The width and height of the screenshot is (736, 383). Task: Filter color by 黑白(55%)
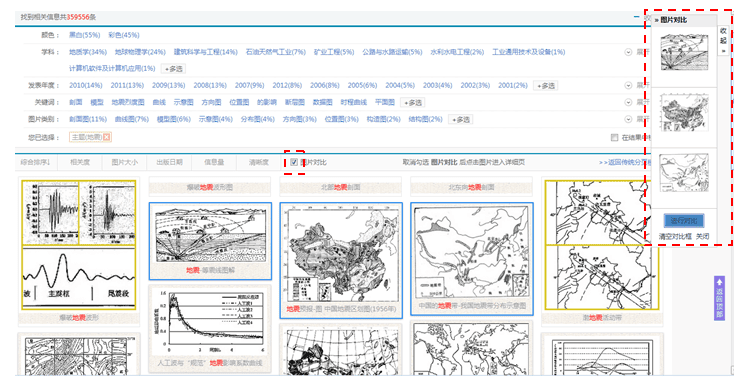84,35
